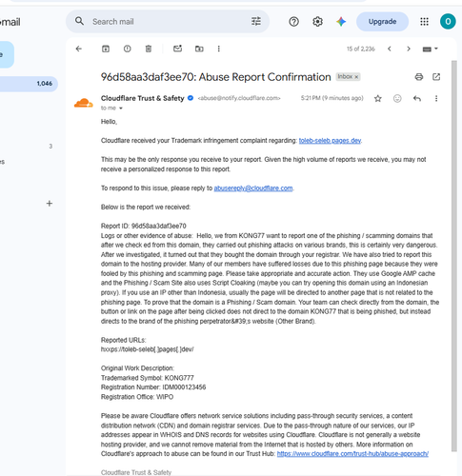Expand 'to me' recipient details

coord(121,109)
